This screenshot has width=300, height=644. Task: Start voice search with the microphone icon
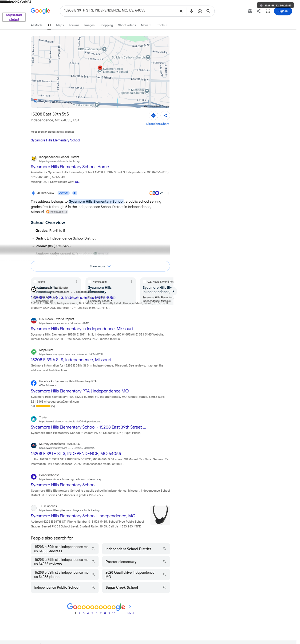point(191,11)
